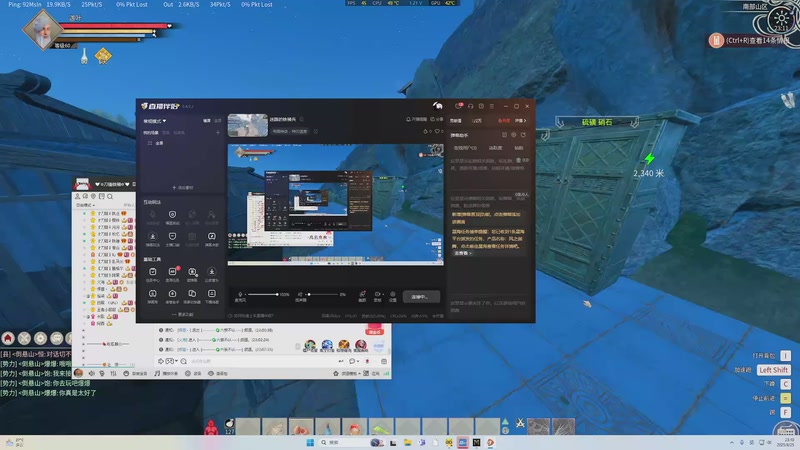Open the settings gear next to start-stream button
The height and width of the screenshot is (450, 800).
392,294
